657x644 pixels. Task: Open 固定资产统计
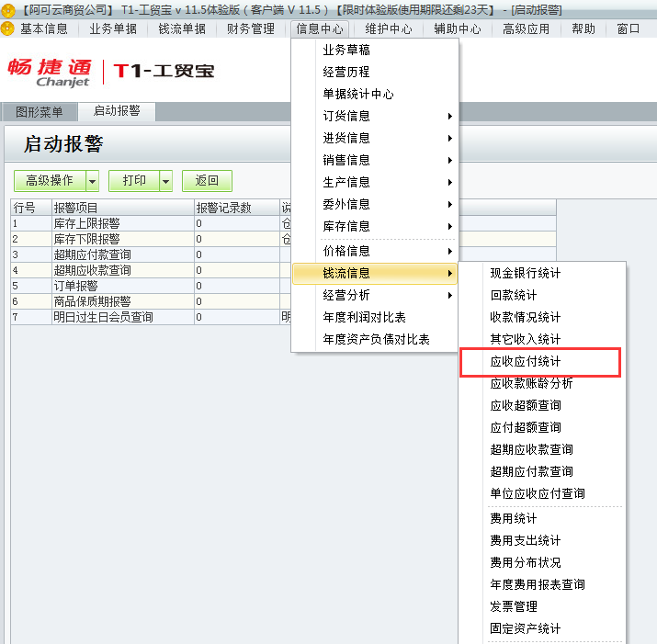click(x=542, y=628)
